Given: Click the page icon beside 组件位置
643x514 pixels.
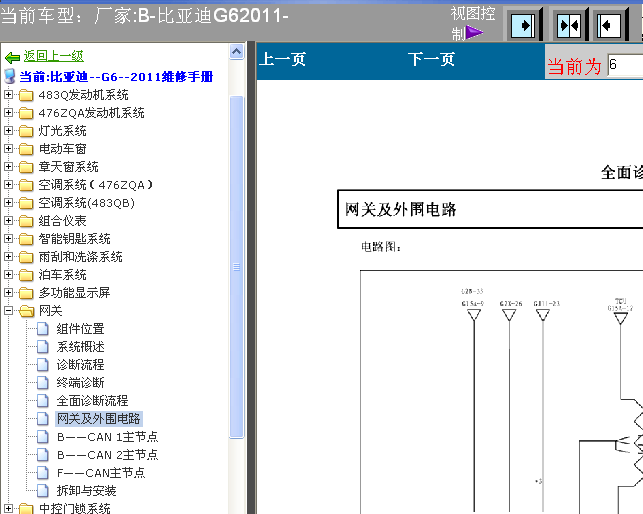Looking at the screenshot, I should click(43, 329).
